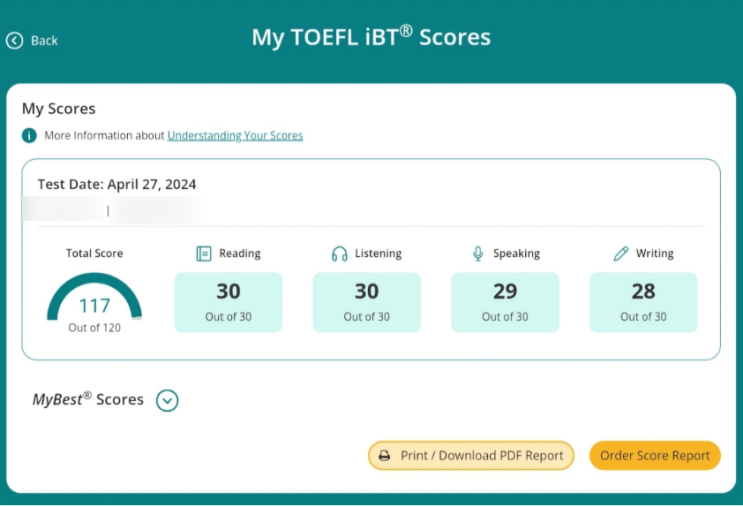Image resolution: width=743 pixels, height=507 pixels.
Task: Click the Order Score Report button
Action: pos(655,455)
